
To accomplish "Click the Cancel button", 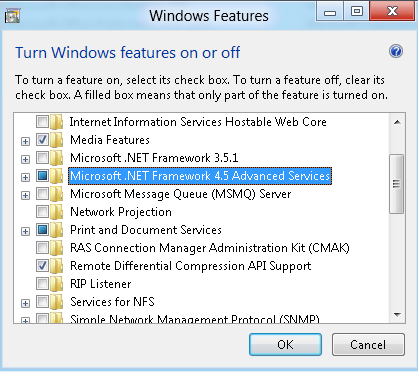I will (x=368, y=344).
